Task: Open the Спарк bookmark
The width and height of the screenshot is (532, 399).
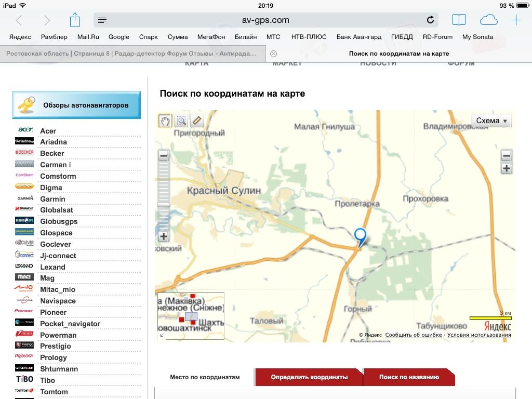Action: 148,37
